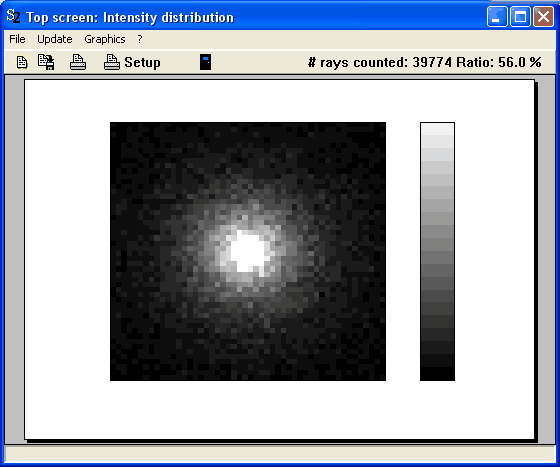Click the mid-gray section of legend bar
Image resolution: width=560 pixels, height=467 pixels.
pos(438,252)
